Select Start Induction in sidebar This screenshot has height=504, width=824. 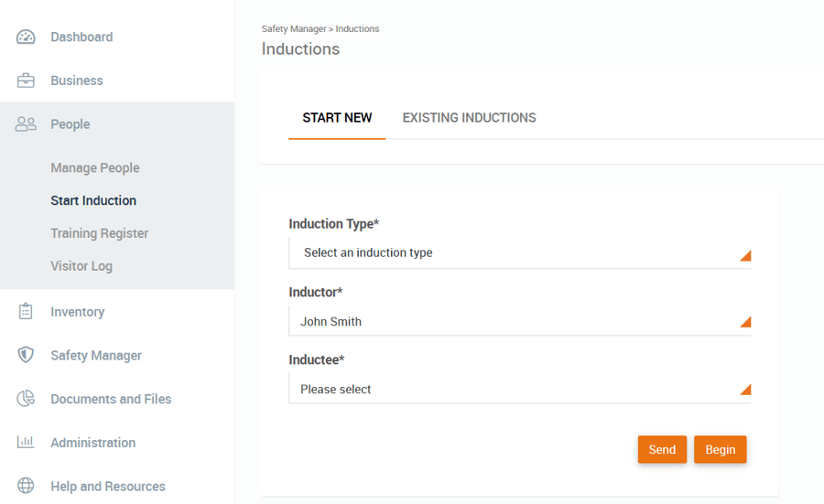(93, 200)
